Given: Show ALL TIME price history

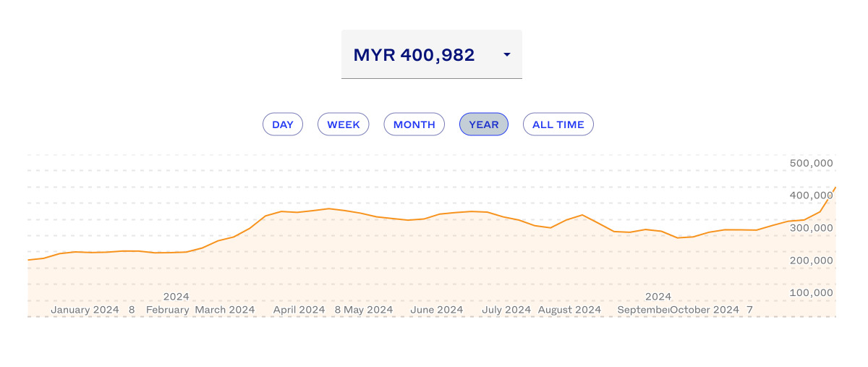Looking at the screenshot, I should click(558, 125).
